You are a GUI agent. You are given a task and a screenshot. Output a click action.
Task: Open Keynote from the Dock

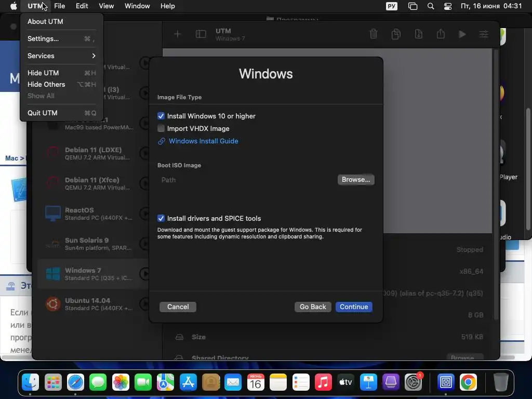pyautogui.click(x=368, y=383)
